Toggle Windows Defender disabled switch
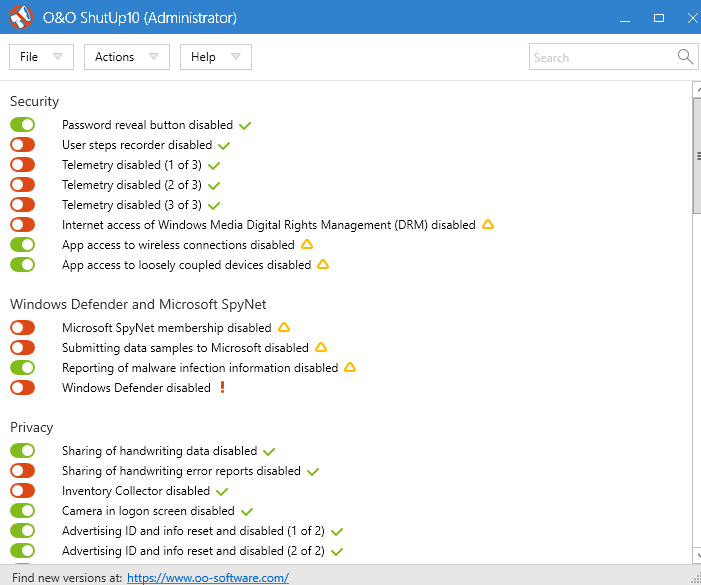 (22, 387)
